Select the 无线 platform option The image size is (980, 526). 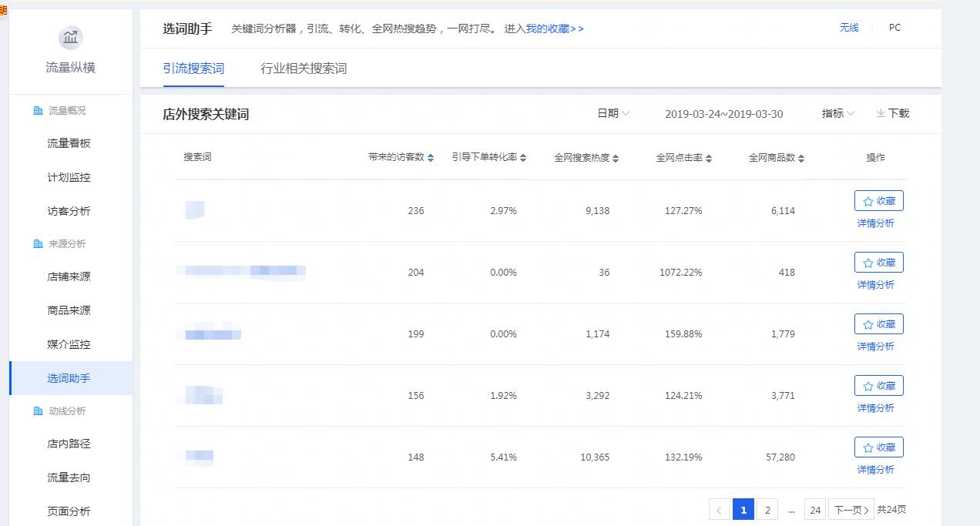click(x=849, y=28)
